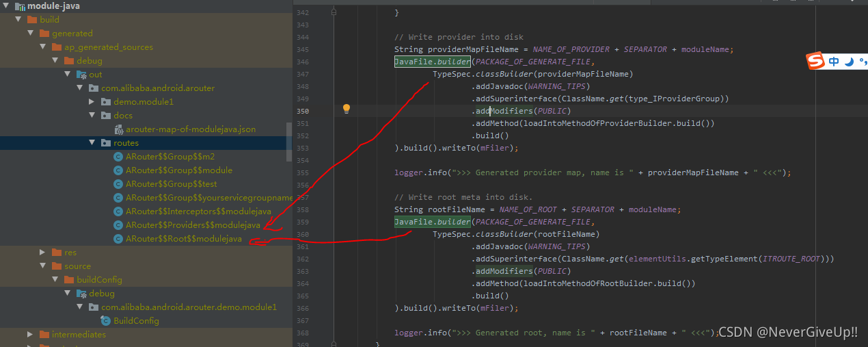Click the comment '// Write root meta into disk.'
This screenshot has width=868, height=347.
[x=463, y=197]
